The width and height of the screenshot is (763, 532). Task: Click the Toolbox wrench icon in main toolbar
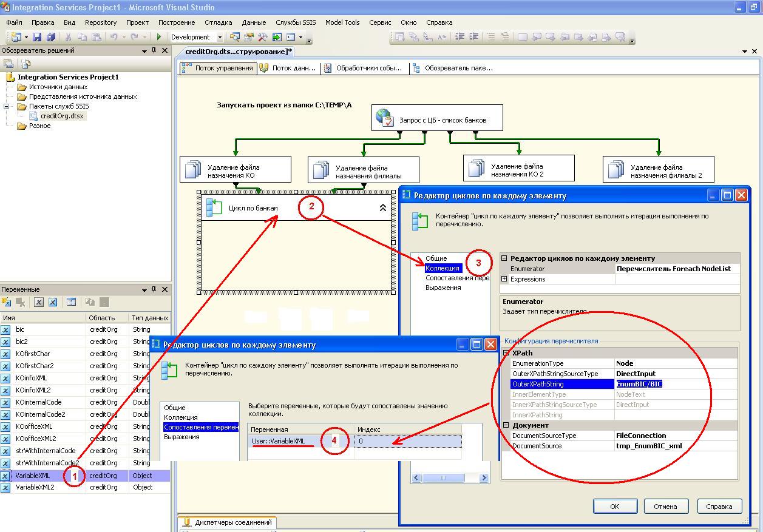pos(262,37)
